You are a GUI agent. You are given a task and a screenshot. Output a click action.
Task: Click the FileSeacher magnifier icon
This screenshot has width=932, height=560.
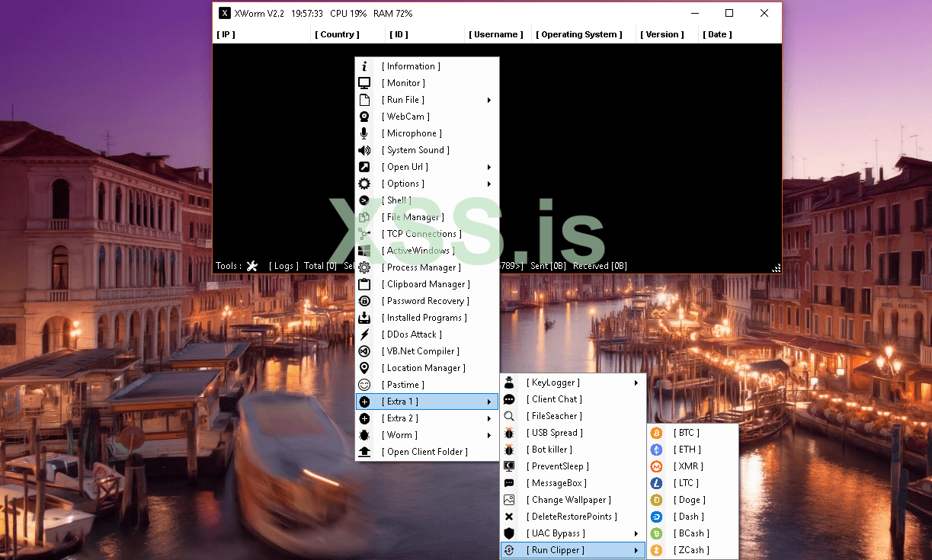509,416
